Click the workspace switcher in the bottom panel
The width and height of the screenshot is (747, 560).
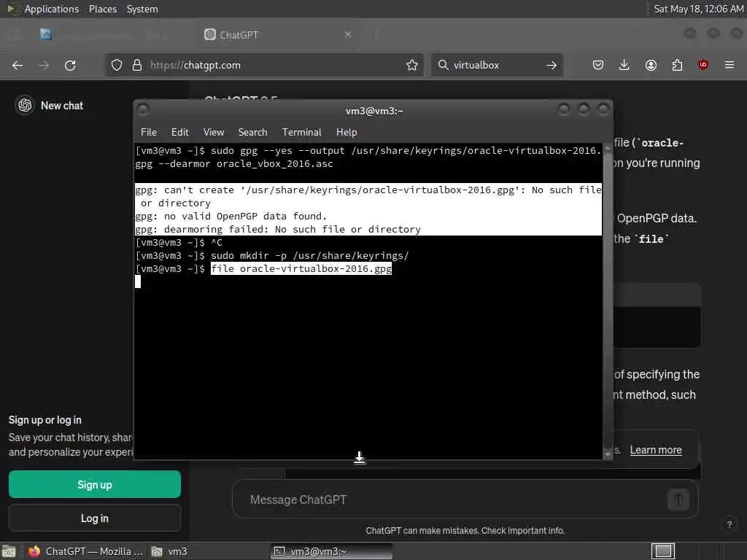pos(663,551)
